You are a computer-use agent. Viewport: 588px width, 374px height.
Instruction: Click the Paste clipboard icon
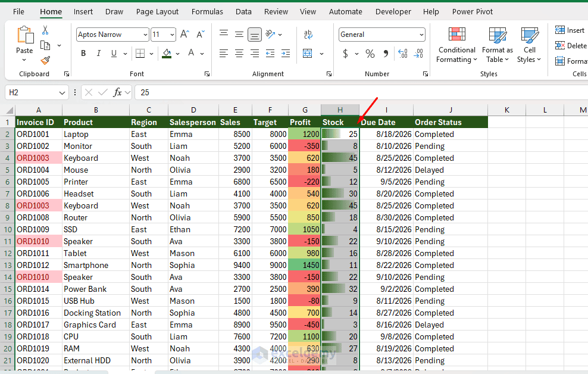coord(25,35)
